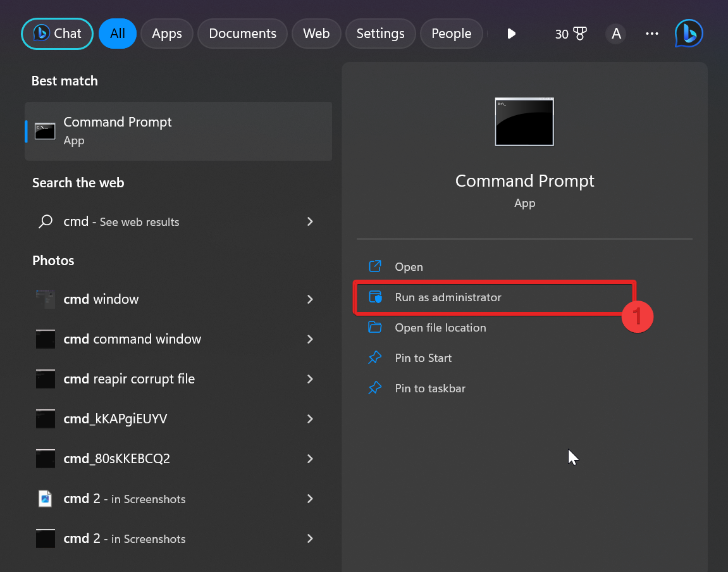728x572 pixels.
Task: Switch to the People filter
Action: point(452,34)
